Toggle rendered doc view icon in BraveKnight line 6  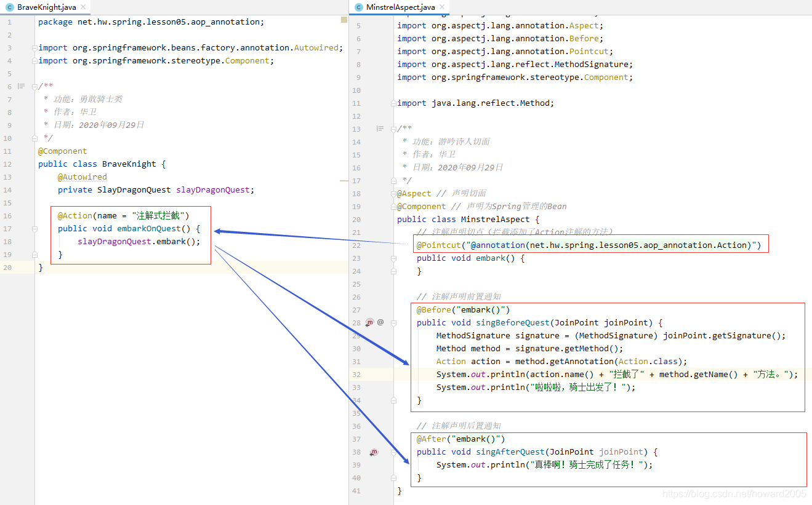pyautogui.click(x=22, y=86)
